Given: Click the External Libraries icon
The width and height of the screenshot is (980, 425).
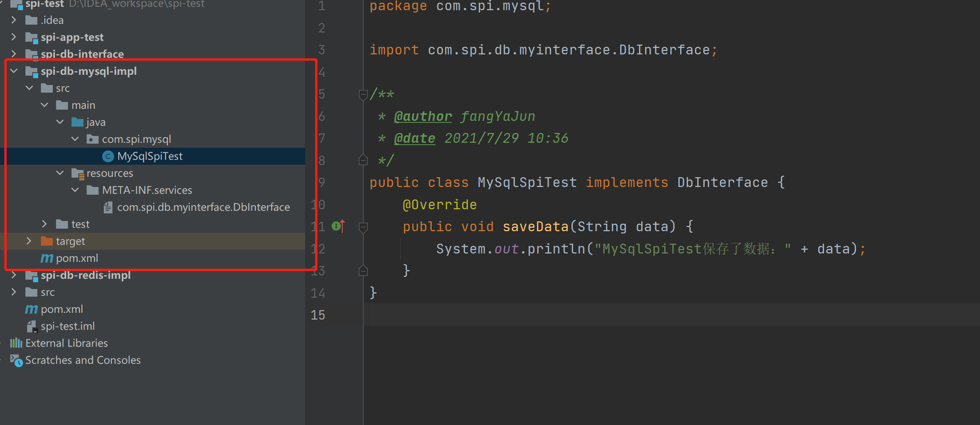Looking at the screenshot, I should click(x=16, y=343).
